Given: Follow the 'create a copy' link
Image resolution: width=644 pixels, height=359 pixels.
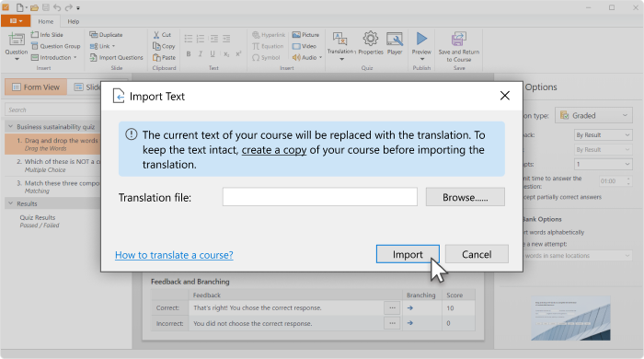Looking at the screenshot, I should pyautogui.click(x=274, y=150).
